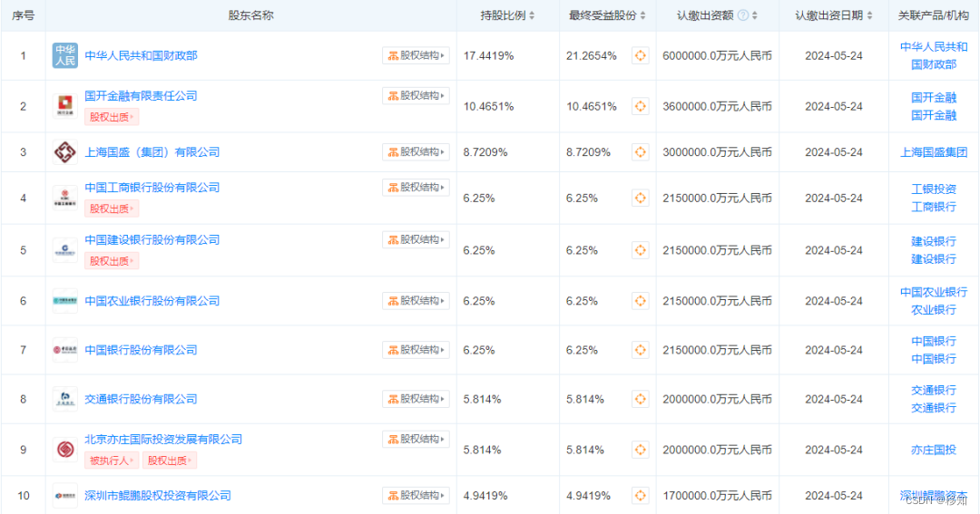Sort by 认缴出资日期 column arrows

[x=870, y=15]
